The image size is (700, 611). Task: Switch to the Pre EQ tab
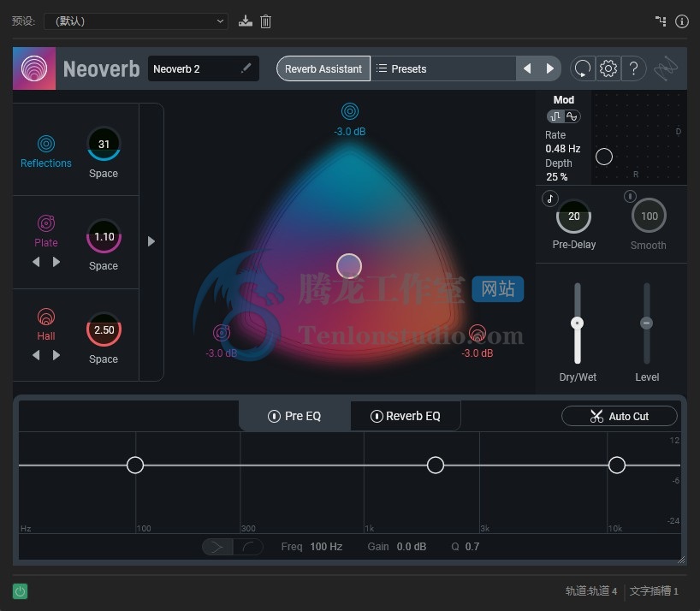coord(294,416)
